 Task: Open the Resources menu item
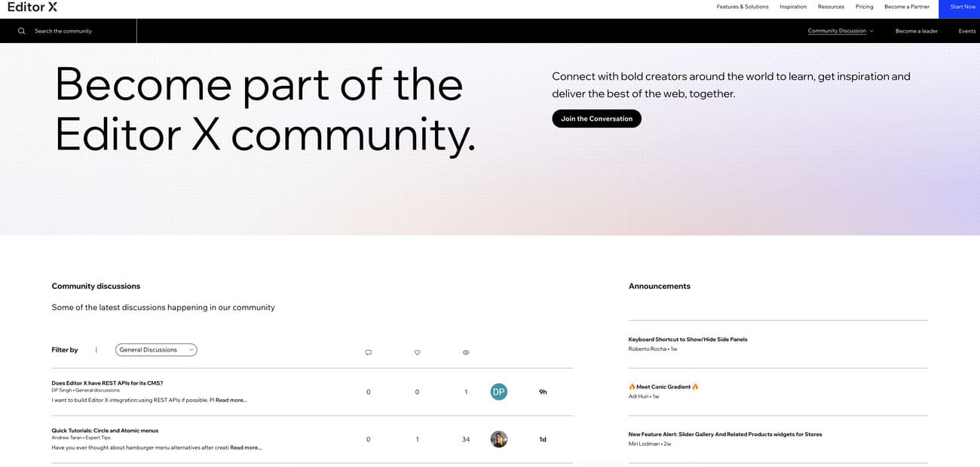pos(831,7)
